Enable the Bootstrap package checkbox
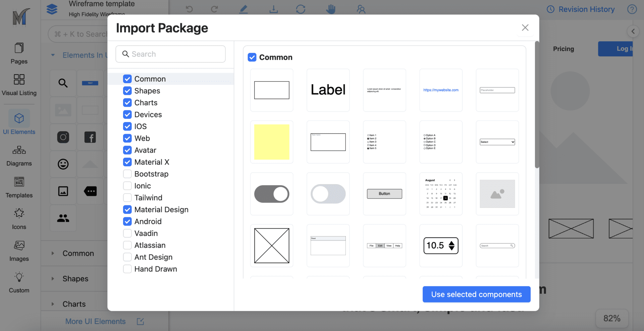 [127, 174]
